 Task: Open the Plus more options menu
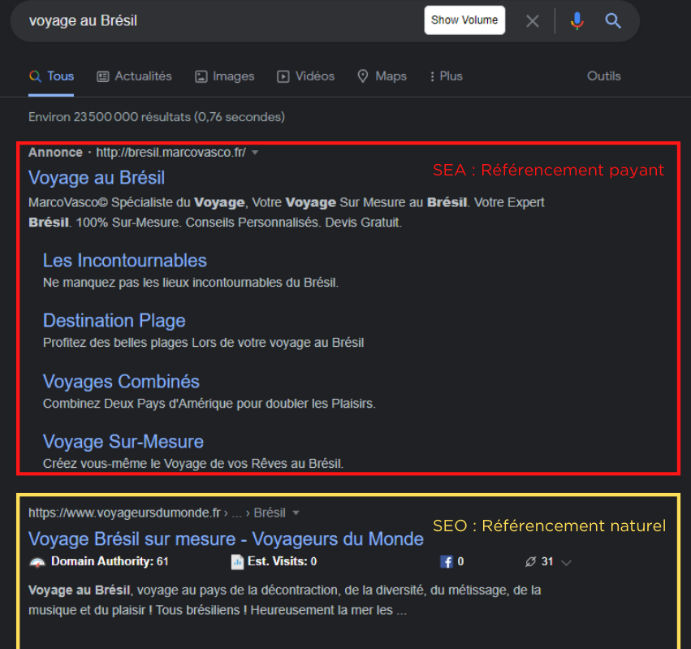click(x=446, y=76)
